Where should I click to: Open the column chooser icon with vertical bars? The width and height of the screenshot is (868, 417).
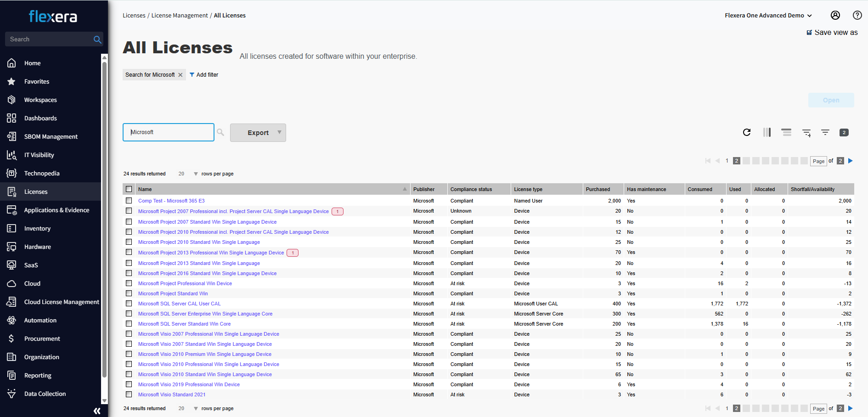[767, 132]
